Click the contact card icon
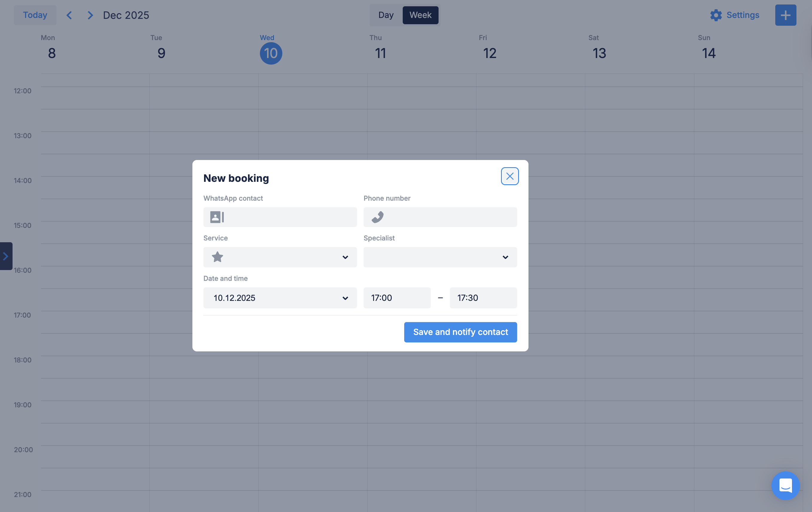812x512 pixels. [217, 217]
